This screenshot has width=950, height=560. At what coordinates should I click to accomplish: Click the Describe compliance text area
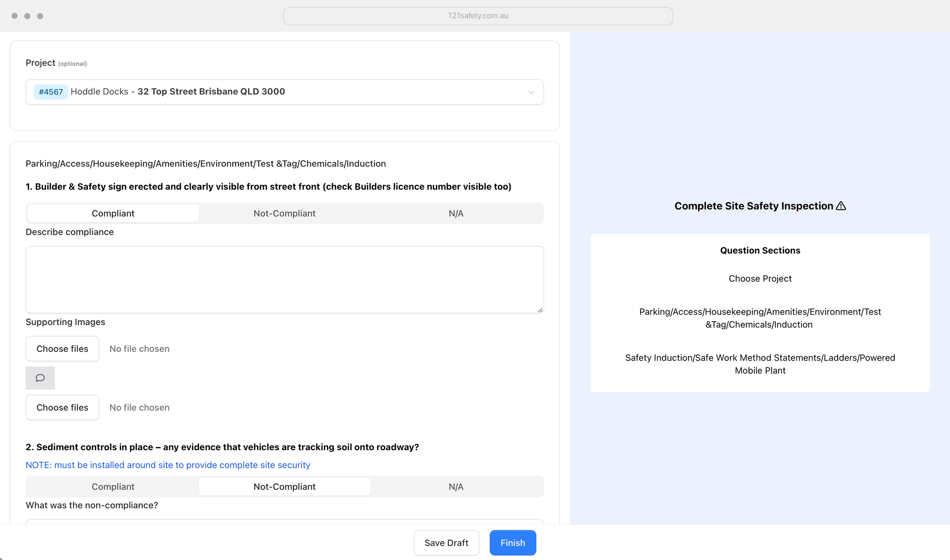pos(284,279)
